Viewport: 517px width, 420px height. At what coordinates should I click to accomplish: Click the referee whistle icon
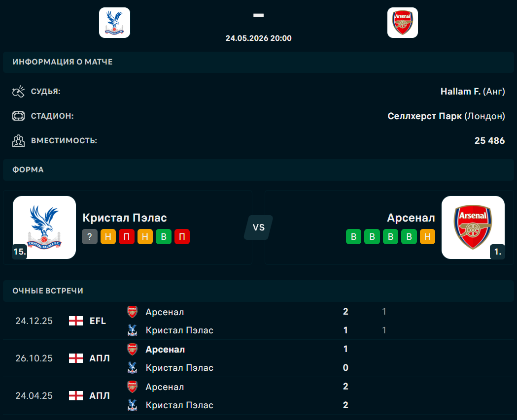pyautogui.click(x=18, y=92)
